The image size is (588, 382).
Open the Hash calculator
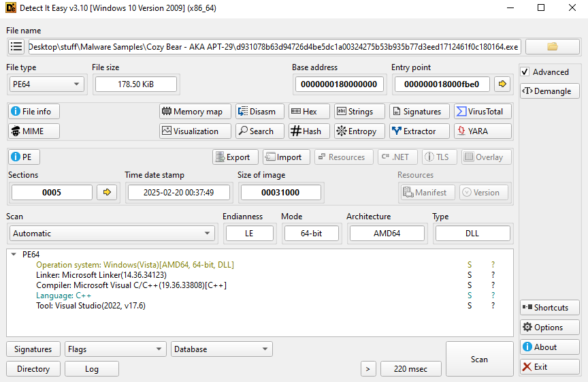(x=309, y=131)
